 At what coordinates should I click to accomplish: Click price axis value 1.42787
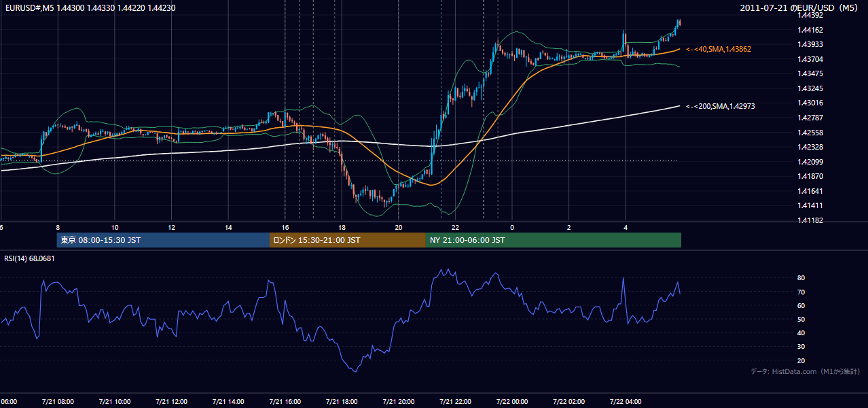[810, 118]
